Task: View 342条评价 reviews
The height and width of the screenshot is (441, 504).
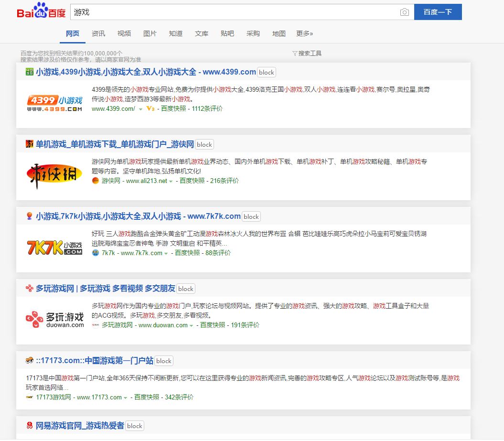Action: [179, 398]
